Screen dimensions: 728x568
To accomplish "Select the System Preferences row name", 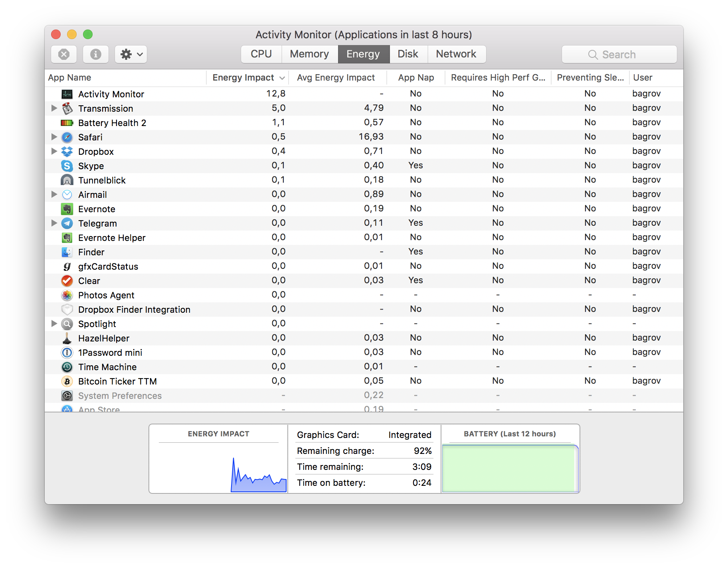I will (120, 396).
